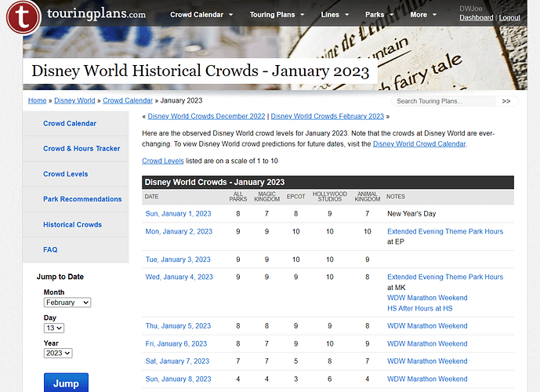Open Sat, January 7, 2023
Image resolution: width=540 pixels, height=392 pixels.
coord(177,361)
